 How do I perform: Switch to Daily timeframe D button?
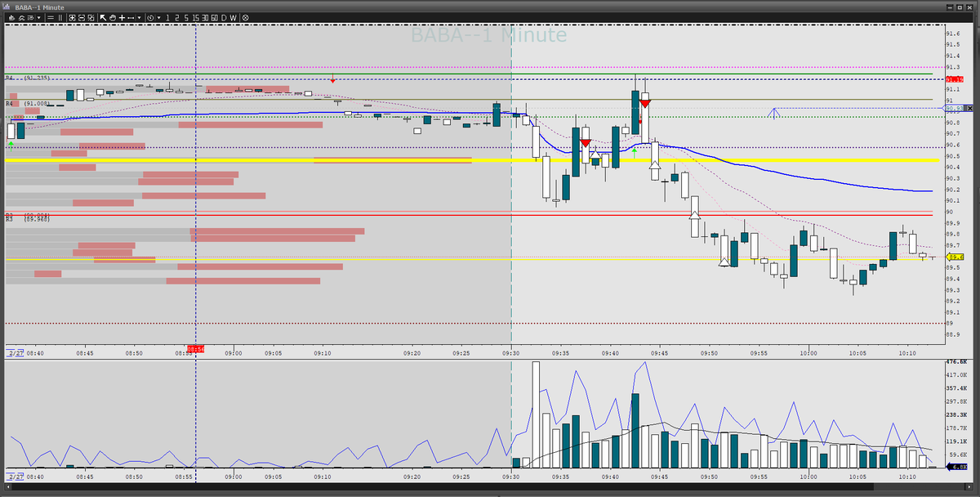pos(223,17)
